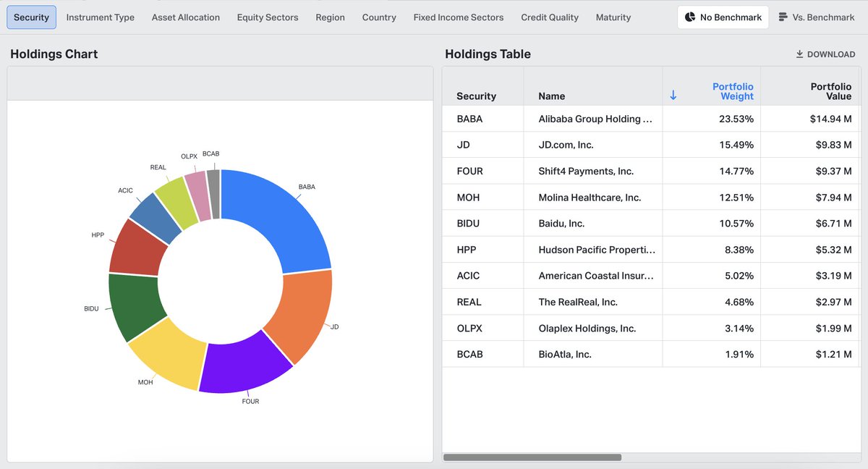Click the Baidu, Inc. name cell
Image resolution: width=868 pixels, height=469 pixels.
(x=592, y=223)
